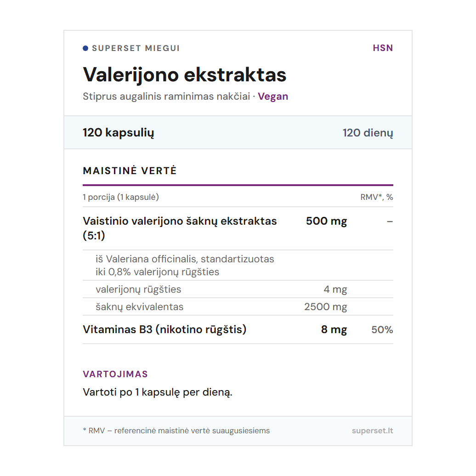Screen dimensions: 476x476
Task: Select the Vaistinio valerijono šaknų ekstraktas row
Action: point(180,228)
